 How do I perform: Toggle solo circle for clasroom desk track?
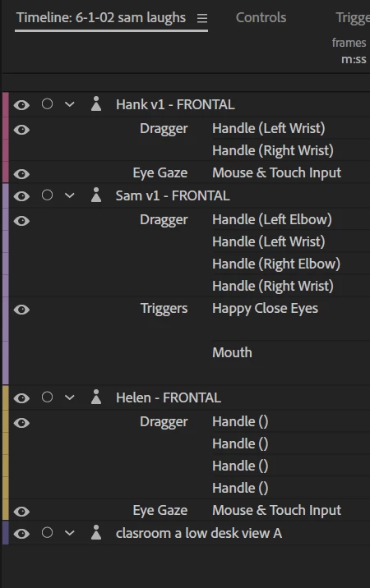point(47,532)
